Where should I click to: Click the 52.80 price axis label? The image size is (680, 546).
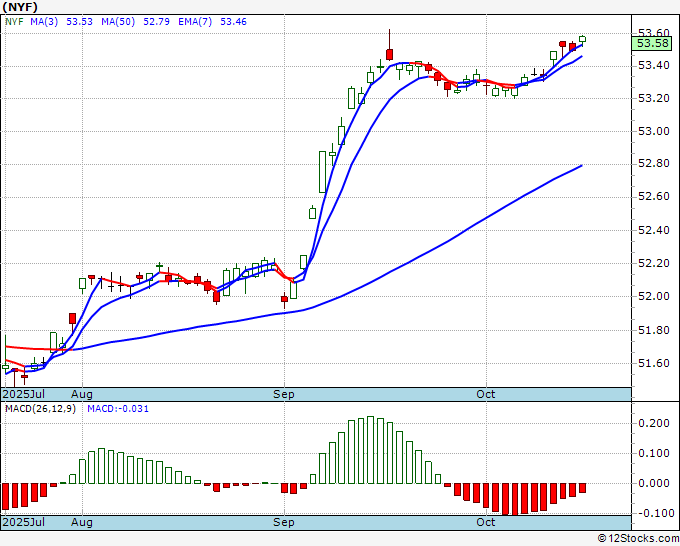coord(654,164)
